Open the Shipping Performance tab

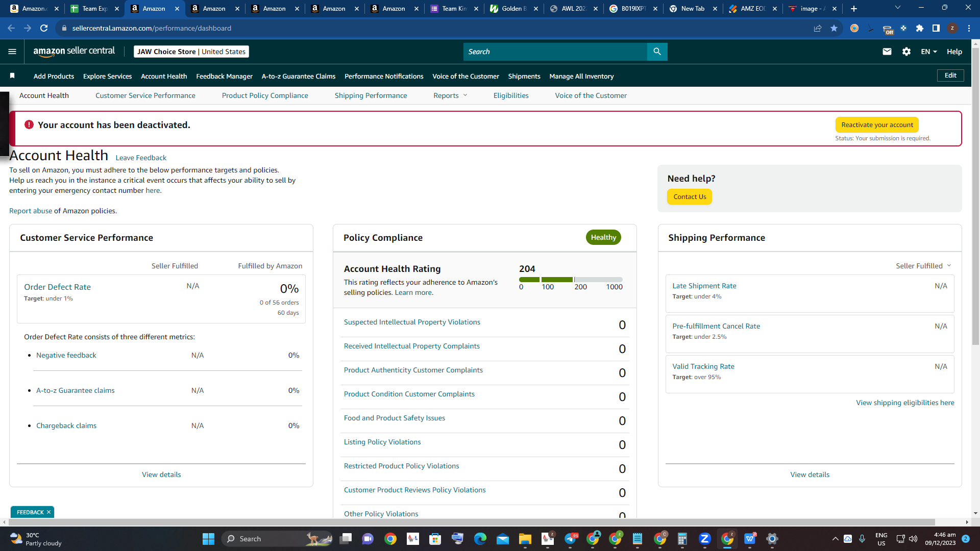point(371,95)
